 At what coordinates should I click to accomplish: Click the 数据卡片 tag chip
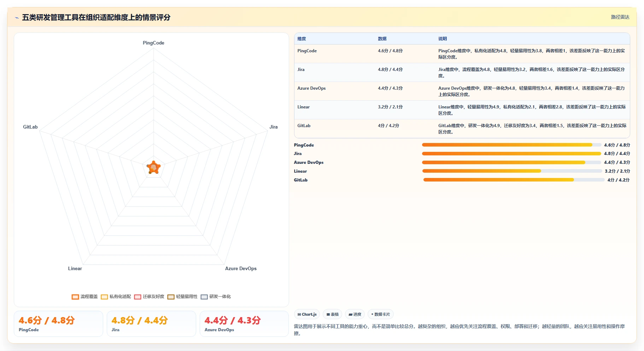(381, 314)
